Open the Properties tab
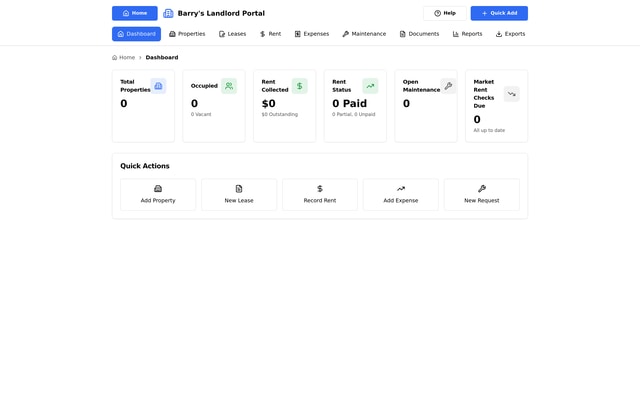Viewport: 640px width, 400px height. pyautogui.click(x=187, y=34)
